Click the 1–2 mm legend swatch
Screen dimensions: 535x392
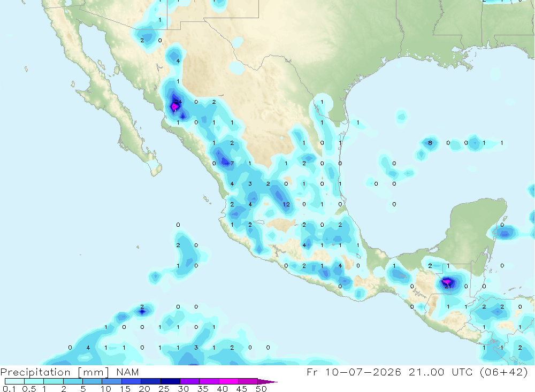click(53, 381)
